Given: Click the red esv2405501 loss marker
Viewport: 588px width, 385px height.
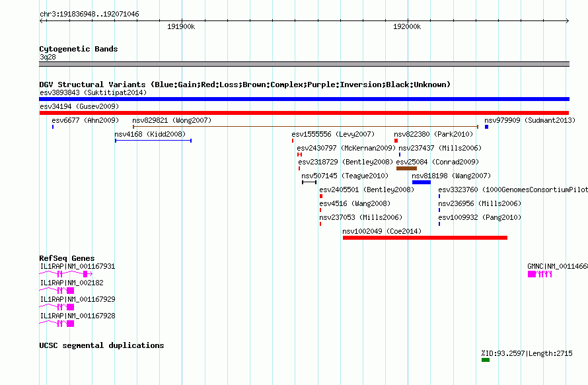Looking at the screenshot, I should click(x=321, y=196).
